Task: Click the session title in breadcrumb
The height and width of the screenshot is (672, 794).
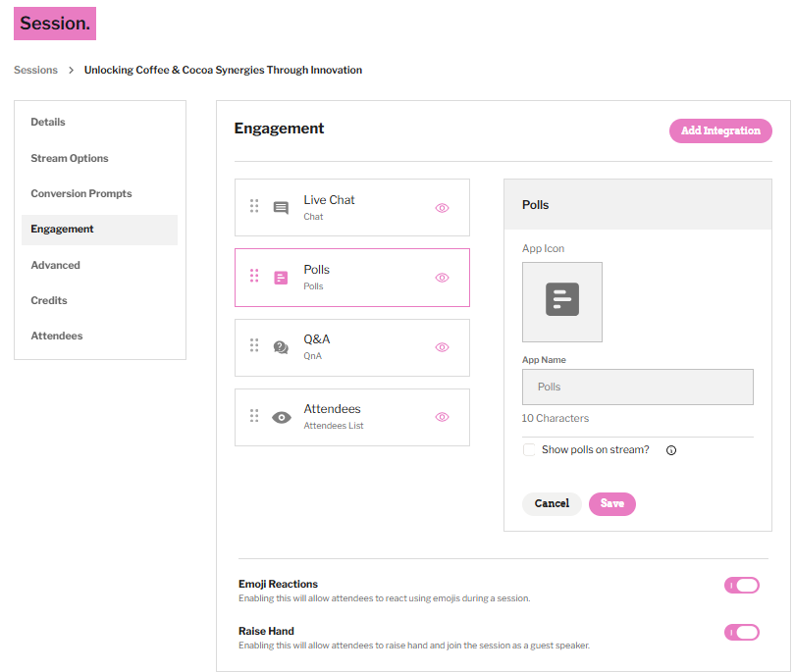Action: 223,70
